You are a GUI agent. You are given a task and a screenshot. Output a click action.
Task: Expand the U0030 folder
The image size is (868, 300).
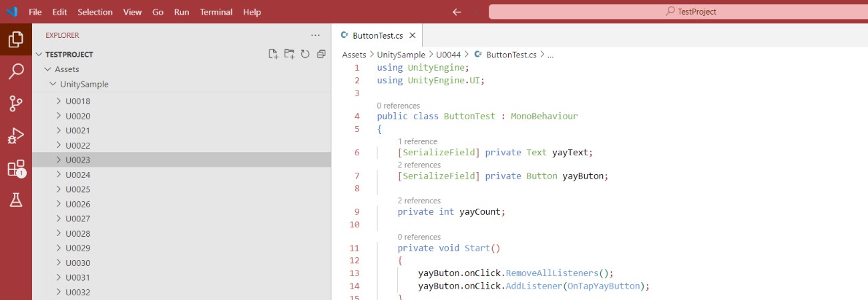pos(181,263)
